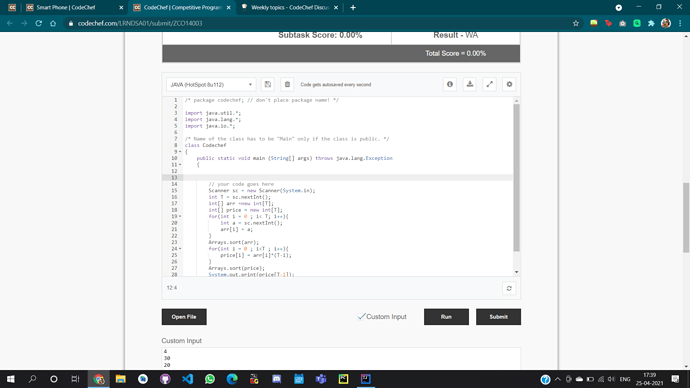Select the CodeChef Competitive Programming tab
The image size is (690, 388).
pyautogui.click(x=183, y=7)
